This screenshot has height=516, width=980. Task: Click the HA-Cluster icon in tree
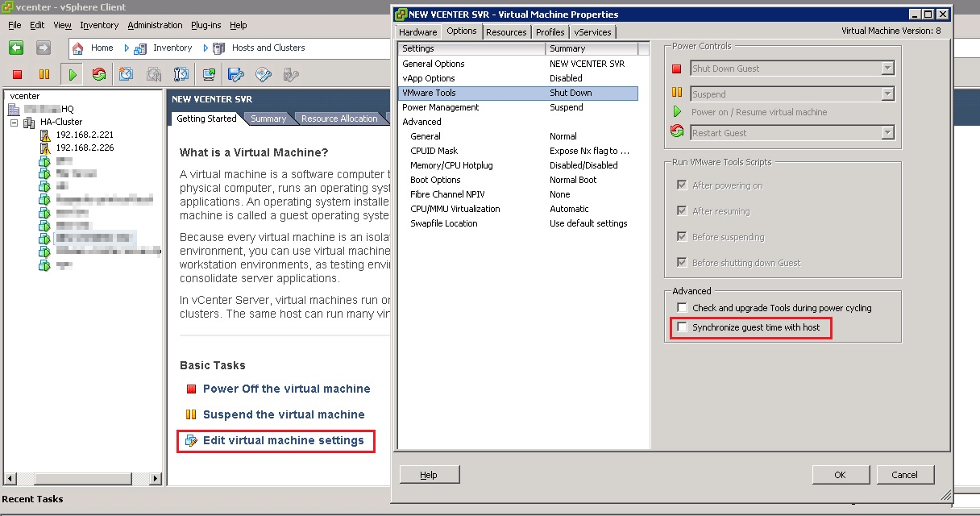pyautogui.click(x=30, y=122)
